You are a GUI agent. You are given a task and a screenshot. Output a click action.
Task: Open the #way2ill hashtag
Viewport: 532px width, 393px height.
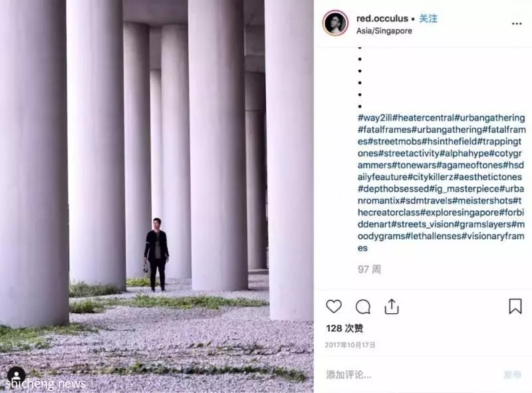tap(375, 118)
